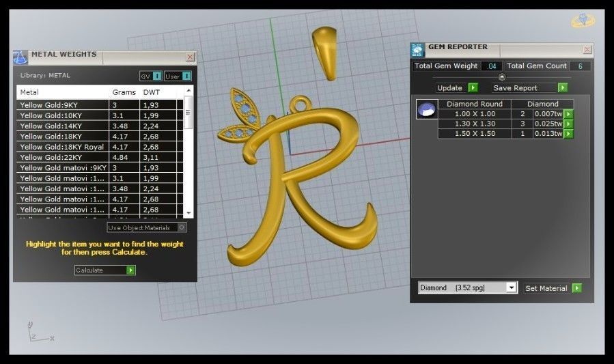Click the metal list scroll-down arrow
The image size is (614, 364).
tap(189, 213)
